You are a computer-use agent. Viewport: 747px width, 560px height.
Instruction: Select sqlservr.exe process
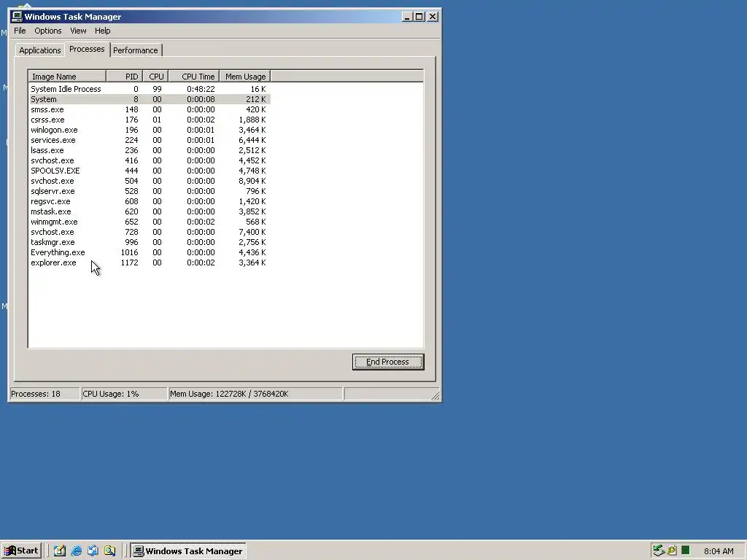(150, 191)
